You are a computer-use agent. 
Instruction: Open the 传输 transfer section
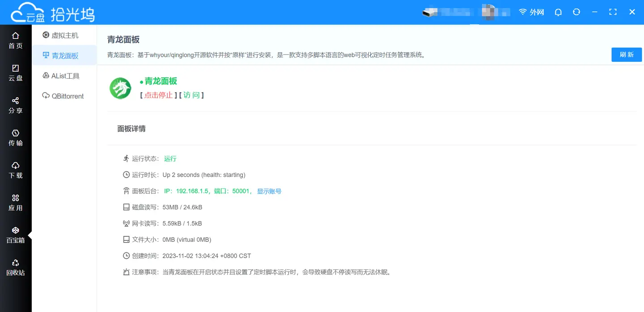pos(16,138)
